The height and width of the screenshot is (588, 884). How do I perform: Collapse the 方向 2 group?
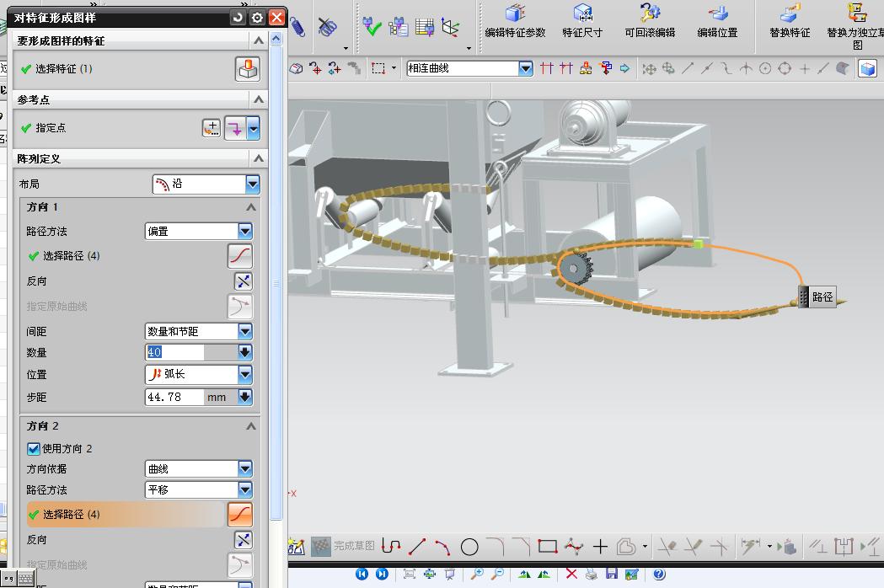(251, 426)
